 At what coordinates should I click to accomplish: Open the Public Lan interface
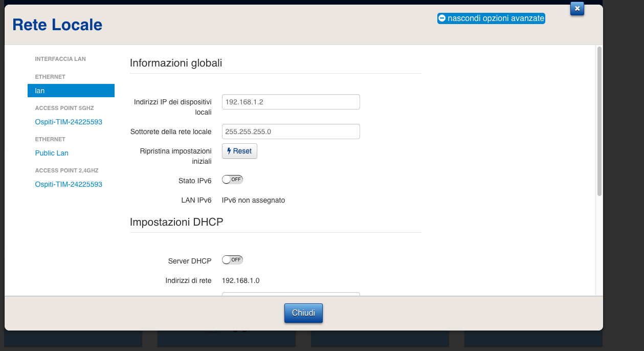(x=52, y=153)
